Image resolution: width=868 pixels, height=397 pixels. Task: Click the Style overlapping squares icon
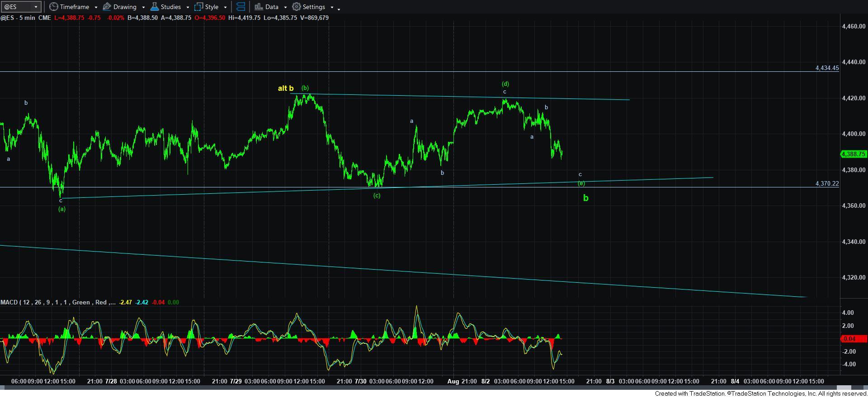coord(198,7)
